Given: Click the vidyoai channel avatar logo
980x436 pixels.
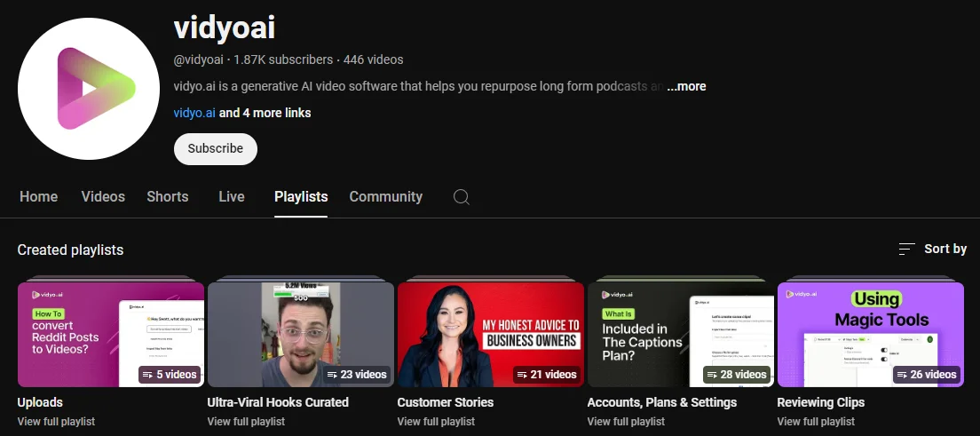Looking at the screenshot, I should (x=89, y=89).
